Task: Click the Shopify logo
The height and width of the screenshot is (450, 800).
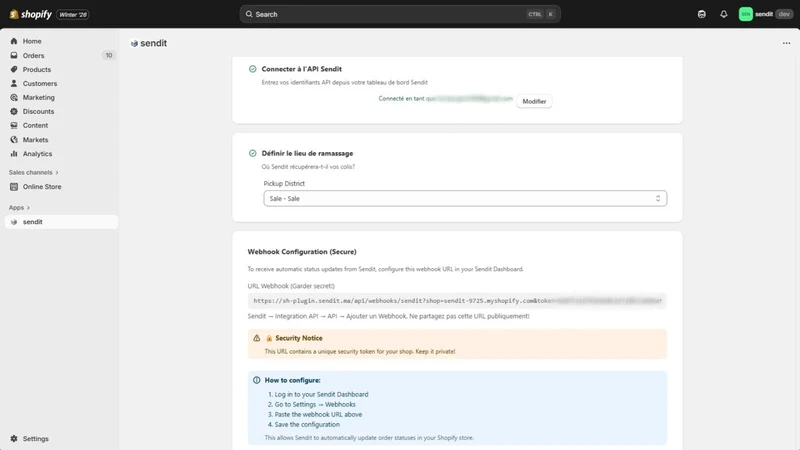Action: point(31,14)
